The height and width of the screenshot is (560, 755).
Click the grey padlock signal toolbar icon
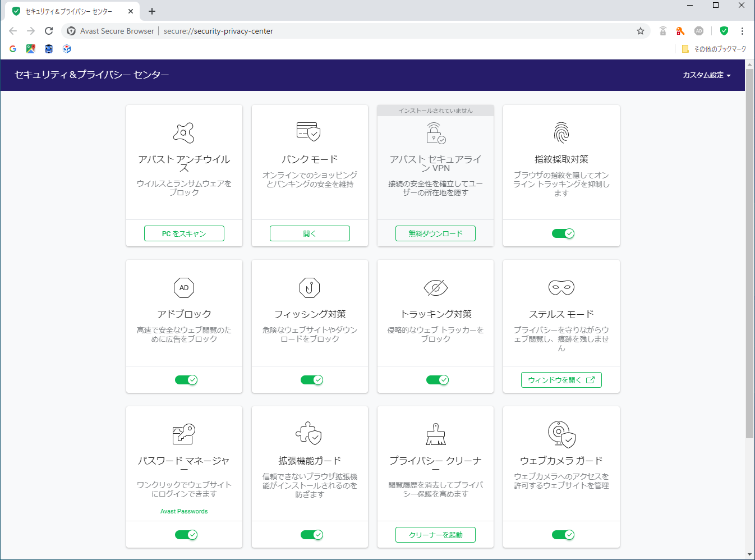click(x=663, y=31)
